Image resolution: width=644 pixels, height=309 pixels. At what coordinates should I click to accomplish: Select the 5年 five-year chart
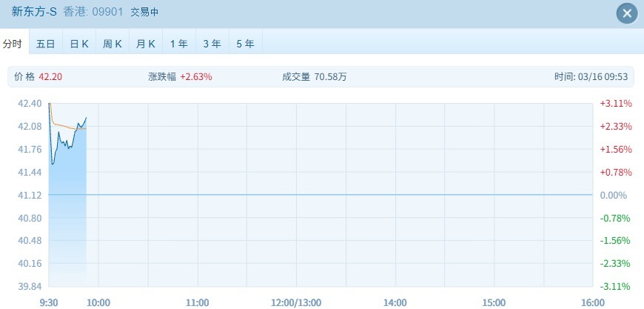point(245,44)
